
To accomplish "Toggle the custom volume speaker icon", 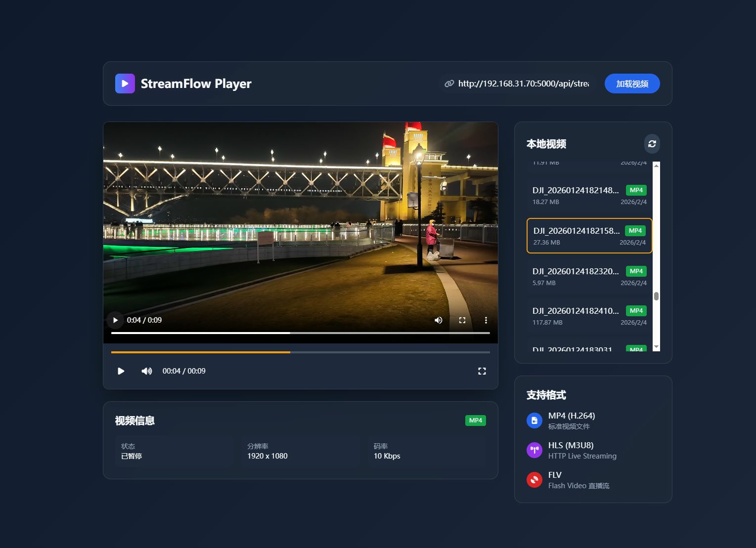I will point(147,371).
